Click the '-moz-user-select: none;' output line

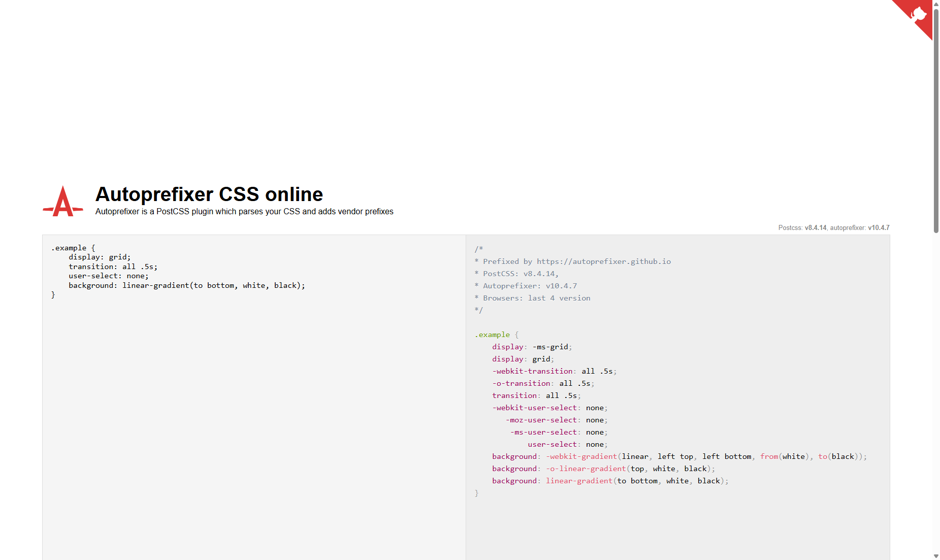pyautogui.click(x=557, y=420)
